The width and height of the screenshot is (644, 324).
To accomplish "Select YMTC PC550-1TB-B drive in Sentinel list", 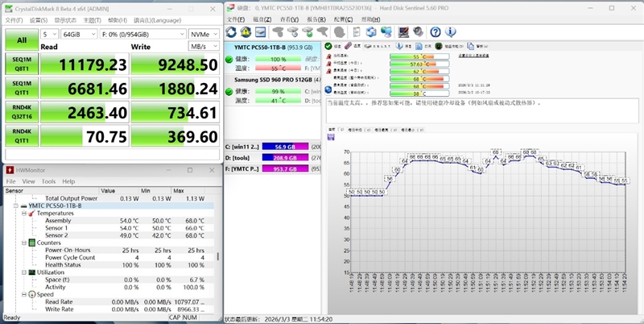I will pos(273,57).
